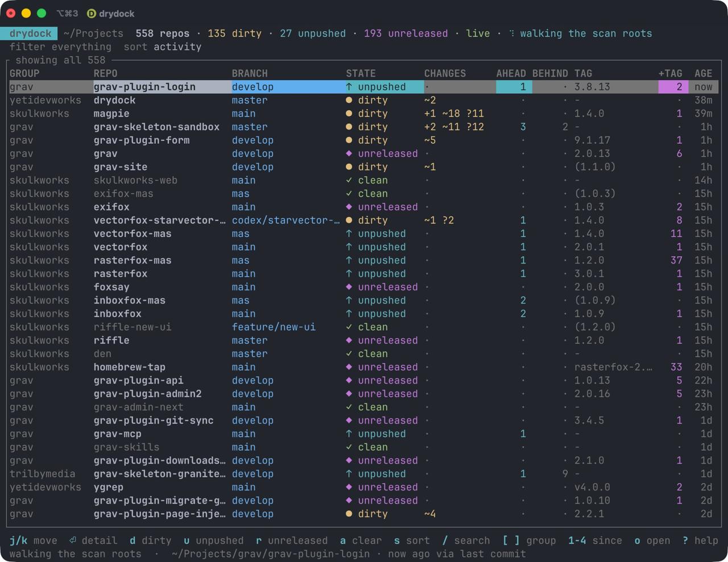Image resolution: width=728 pixels, height=562 pixels.
Task: Click the 'rasterfox-2…' tag cell
Action: pyautogui.click(x=613, y=367)
